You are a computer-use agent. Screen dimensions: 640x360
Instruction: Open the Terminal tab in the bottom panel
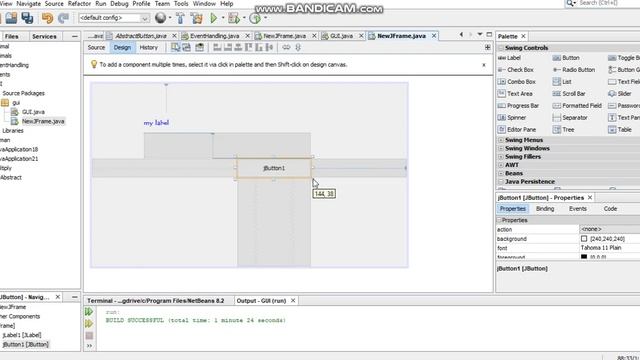156,301
